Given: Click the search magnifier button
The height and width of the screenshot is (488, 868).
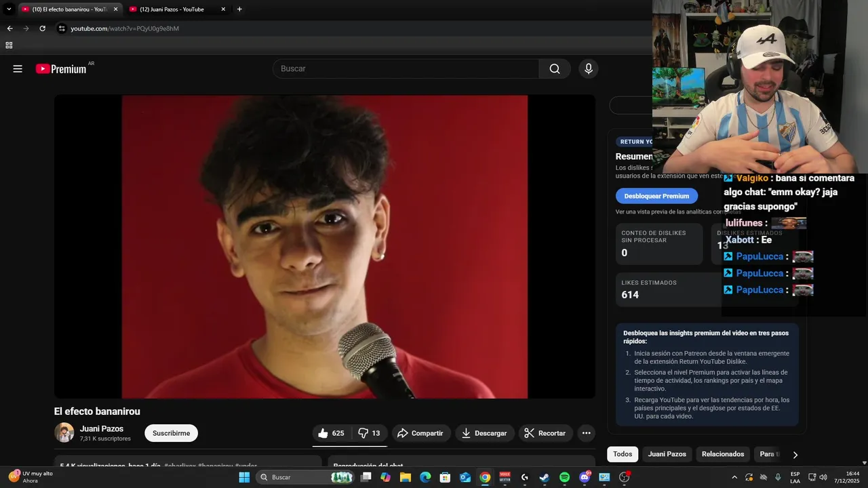Looking at the screenshot, I should 555,68.
